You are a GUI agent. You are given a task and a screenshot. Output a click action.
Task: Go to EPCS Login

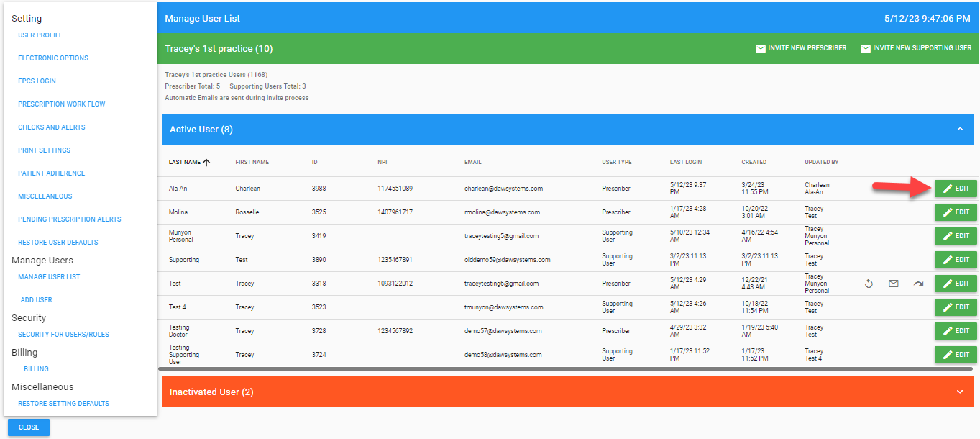[x=37, y=81]
